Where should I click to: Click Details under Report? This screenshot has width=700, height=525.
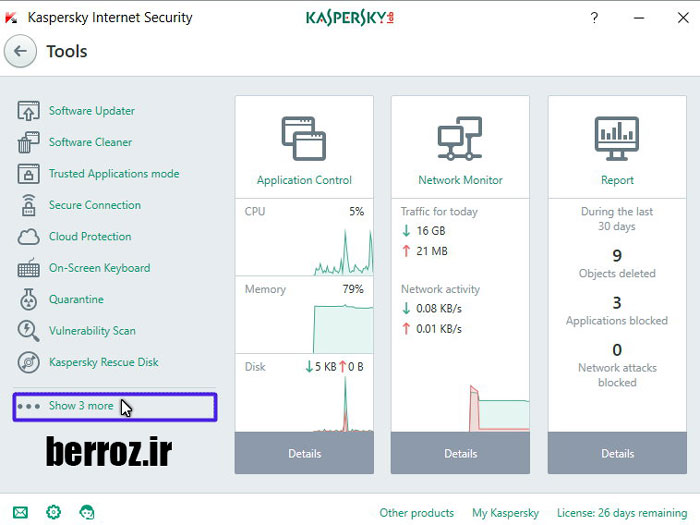(617, 453)
